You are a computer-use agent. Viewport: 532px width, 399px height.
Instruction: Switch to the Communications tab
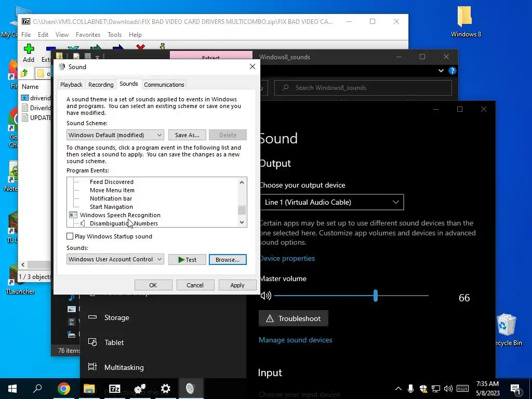[164, 85]
